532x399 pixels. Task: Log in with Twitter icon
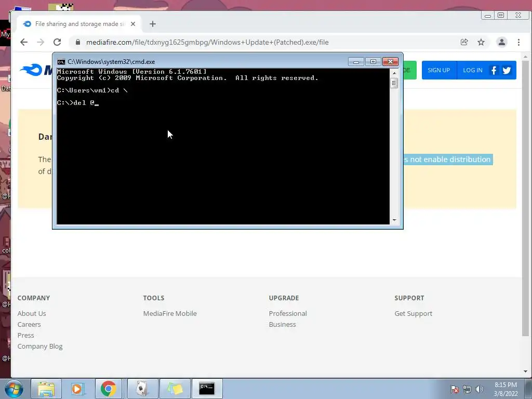pyautogui.click(x=507, y=70)
